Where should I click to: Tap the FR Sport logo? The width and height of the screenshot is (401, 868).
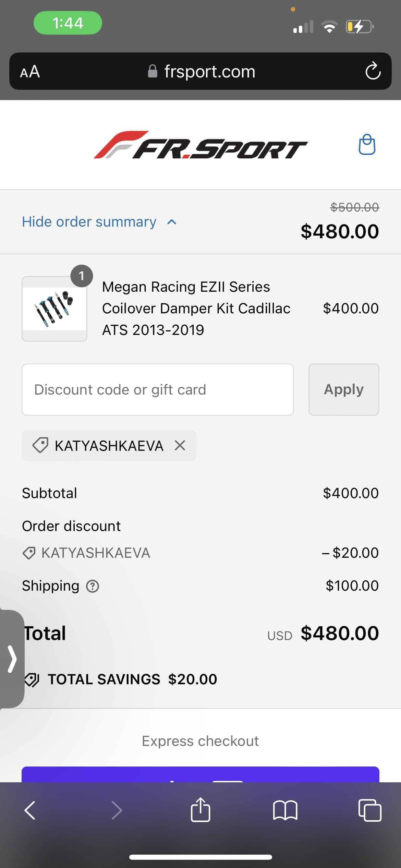click(200, 145)
